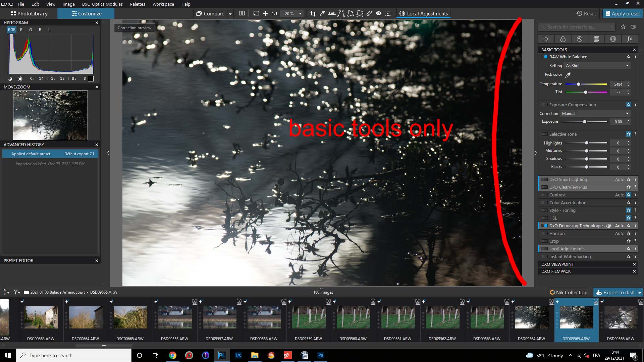This screenshot has height=362, width=644.
Task: Open the 'As Shot' white balance dropdown
Action: click(x=597, y=66)
